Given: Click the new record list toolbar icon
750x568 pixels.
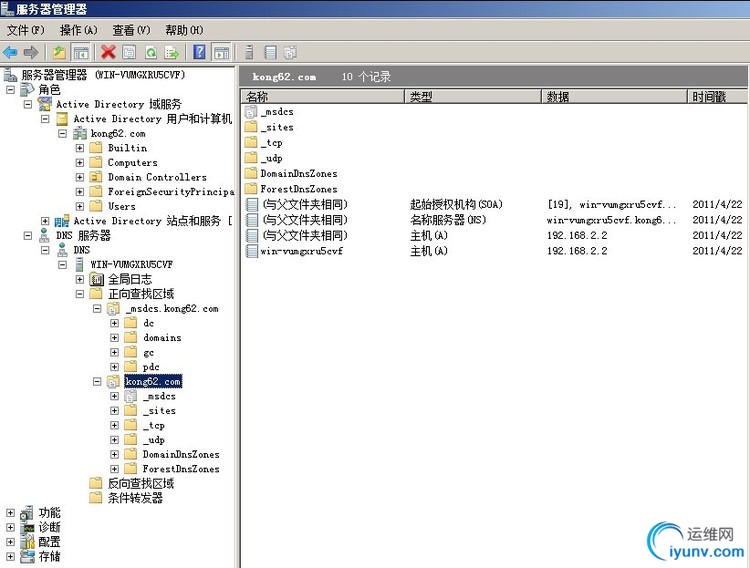Looking at the screenshot, I should click(x=271, y=52).
